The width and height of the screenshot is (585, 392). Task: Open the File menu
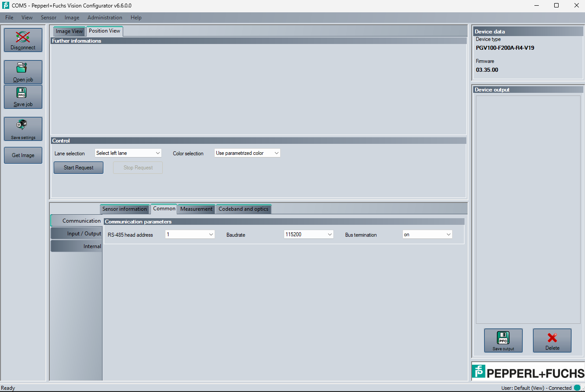9,18
